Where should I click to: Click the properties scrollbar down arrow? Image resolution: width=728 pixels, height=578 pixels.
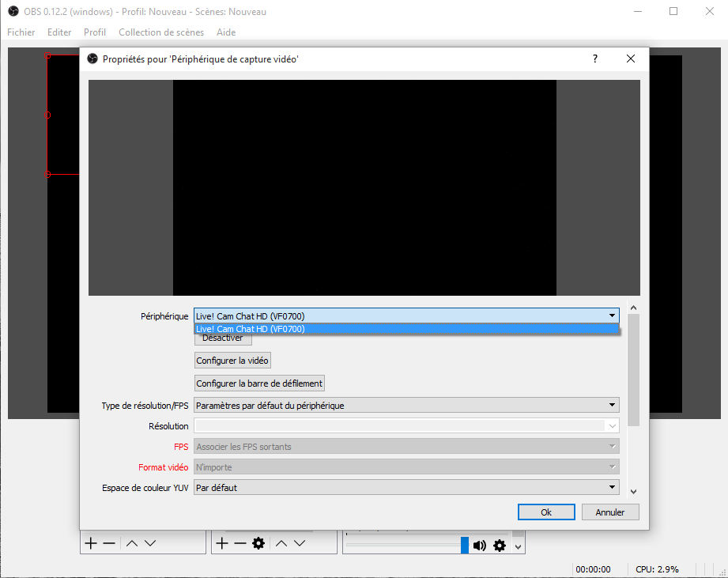click(633, 491)
